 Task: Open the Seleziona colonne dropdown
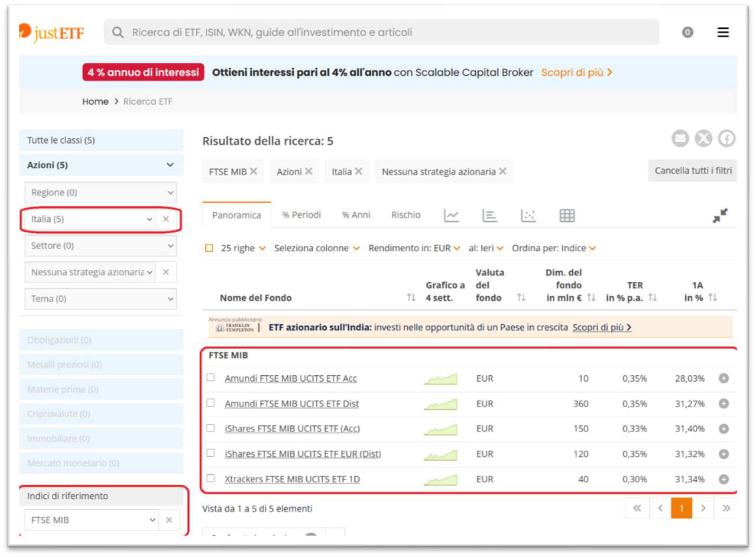(317, 248)
